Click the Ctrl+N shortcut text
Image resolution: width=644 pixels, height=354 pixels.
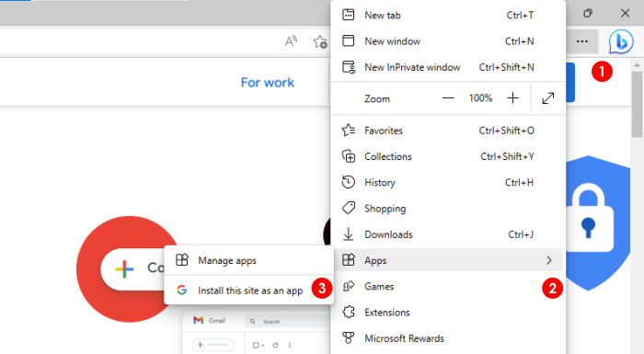tap(520, 41)
